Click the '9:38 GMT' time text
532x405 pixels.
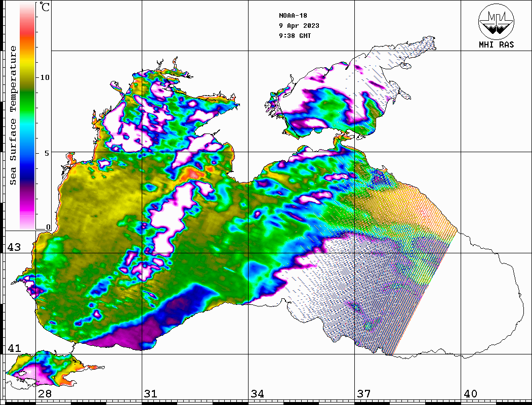tap(295, 35)
